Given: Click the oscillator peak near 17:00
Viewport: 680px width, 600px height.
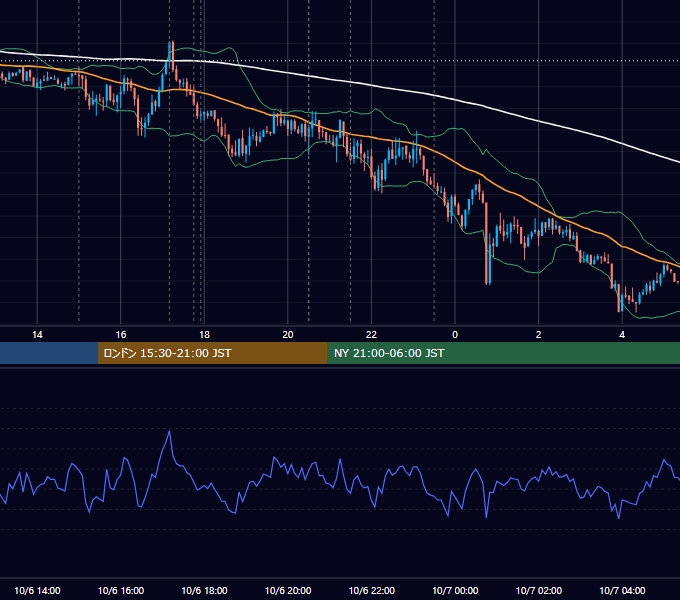Looking at the screenshot, I should coord(169,431).
